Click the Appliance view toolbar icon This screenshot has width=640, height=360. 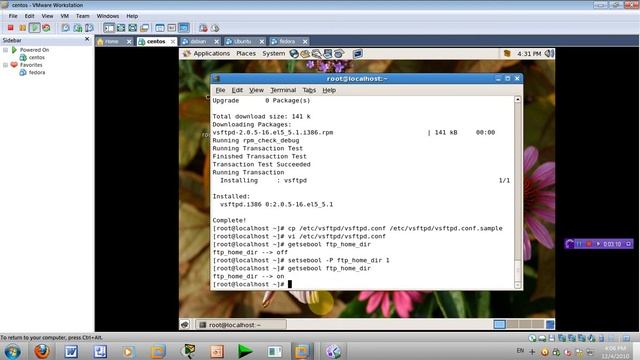(172, 28)
